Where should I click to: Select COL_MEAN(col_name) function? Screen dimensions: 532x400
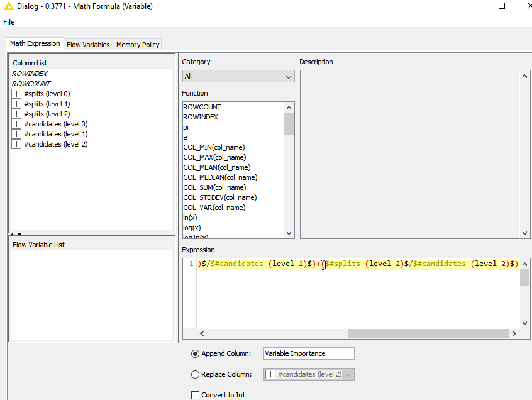pyautogui.click(x=217, y=167)
